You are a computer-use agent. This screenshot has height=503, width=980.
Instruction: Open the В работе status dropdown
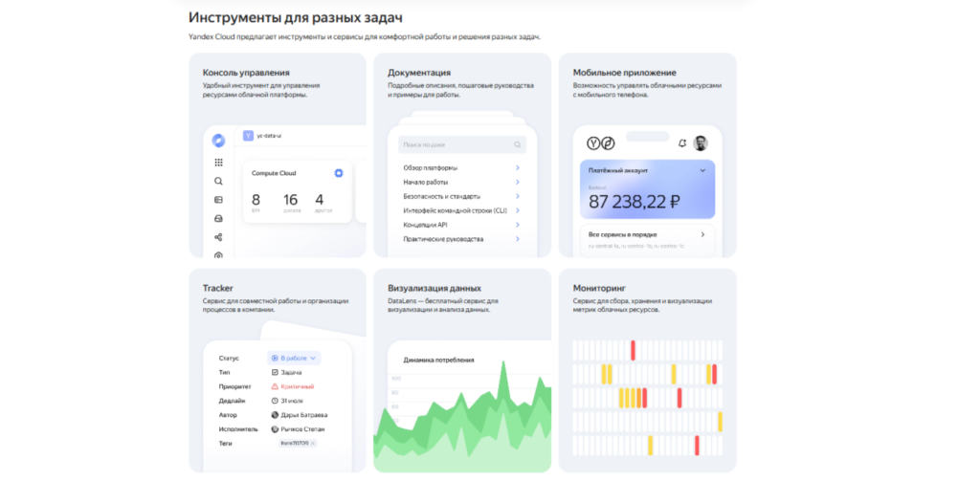point(294,358)
